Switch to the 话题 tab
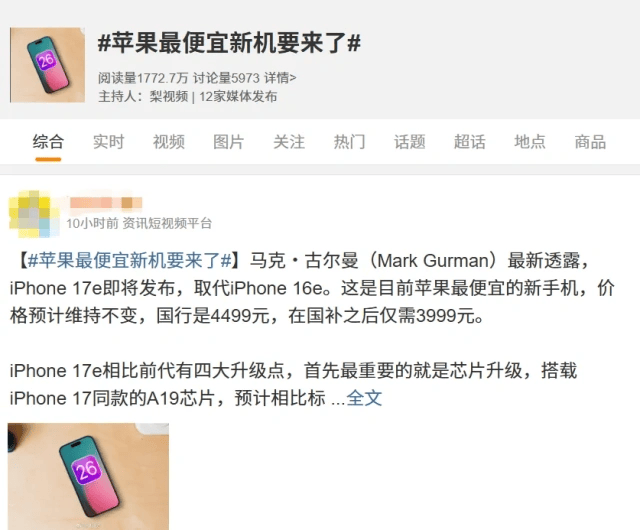 pyautogui.click(x=409, y=142)
